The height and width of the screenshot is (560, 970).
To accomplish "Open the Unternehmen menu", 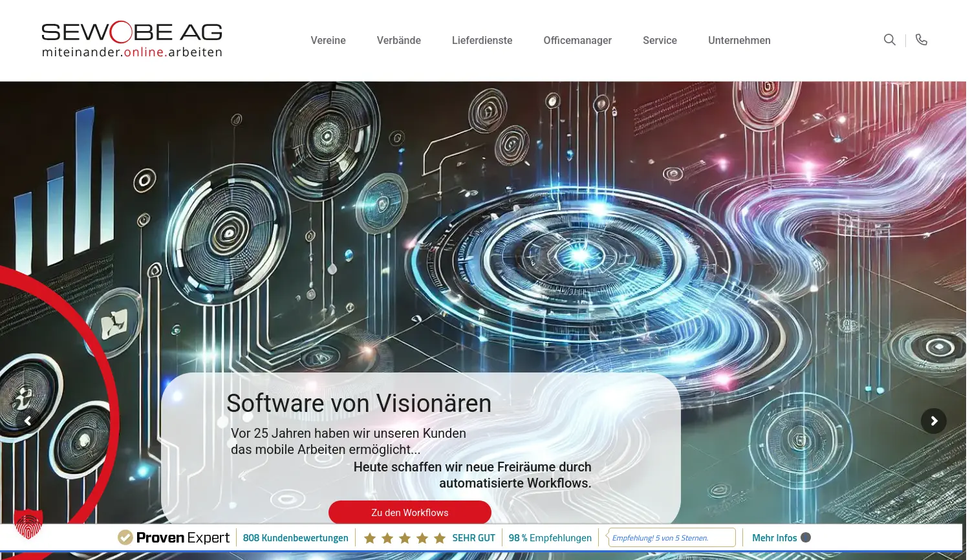I will [739, 40].
